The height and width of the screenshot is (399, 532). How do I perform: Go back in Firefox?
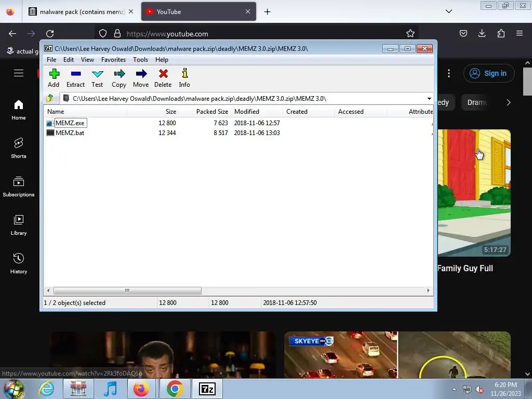[x=12, y=34]
